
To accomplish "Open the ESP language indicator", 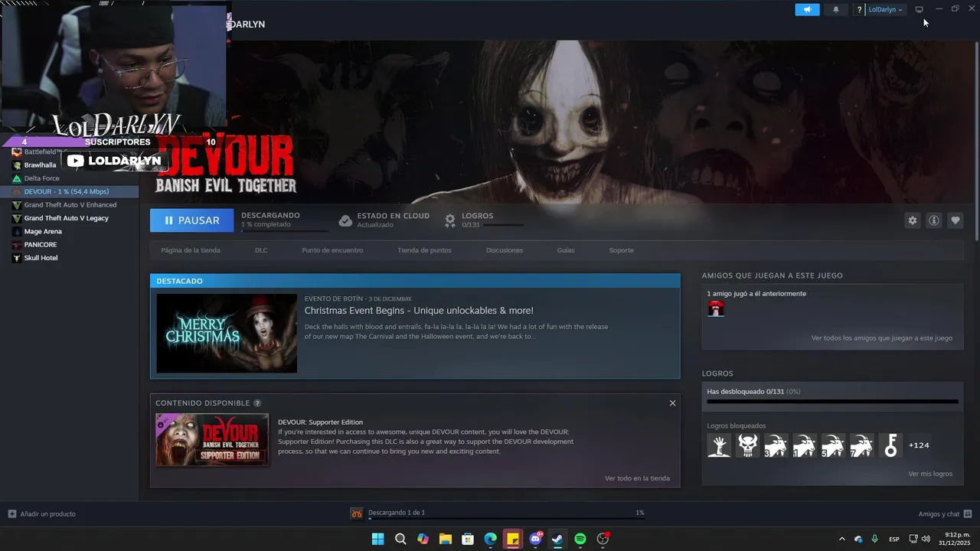I will [893, 540].
